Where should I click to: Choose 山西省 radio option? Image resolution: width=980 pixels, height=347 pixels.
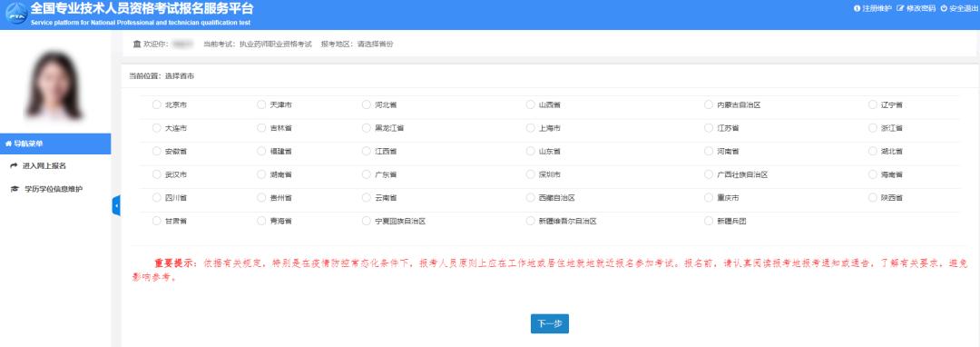click(x=530, y=104)
